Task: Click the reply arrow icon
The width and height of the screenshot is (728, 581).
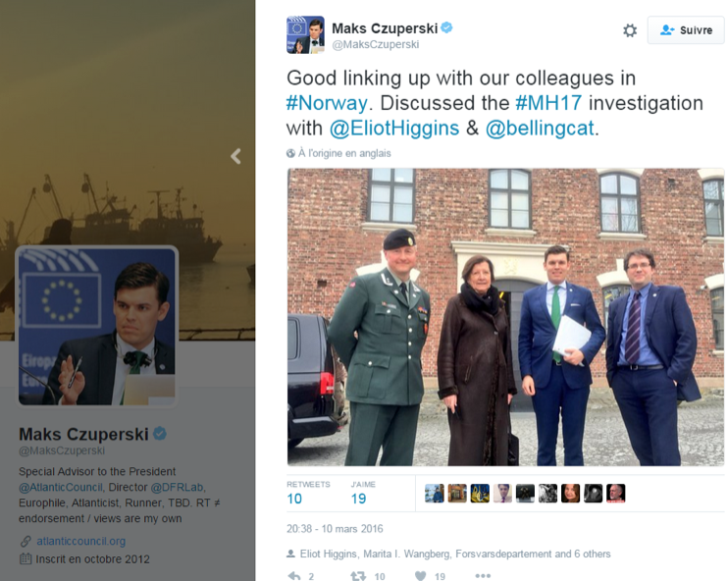Action: click(x=294, y=576)
